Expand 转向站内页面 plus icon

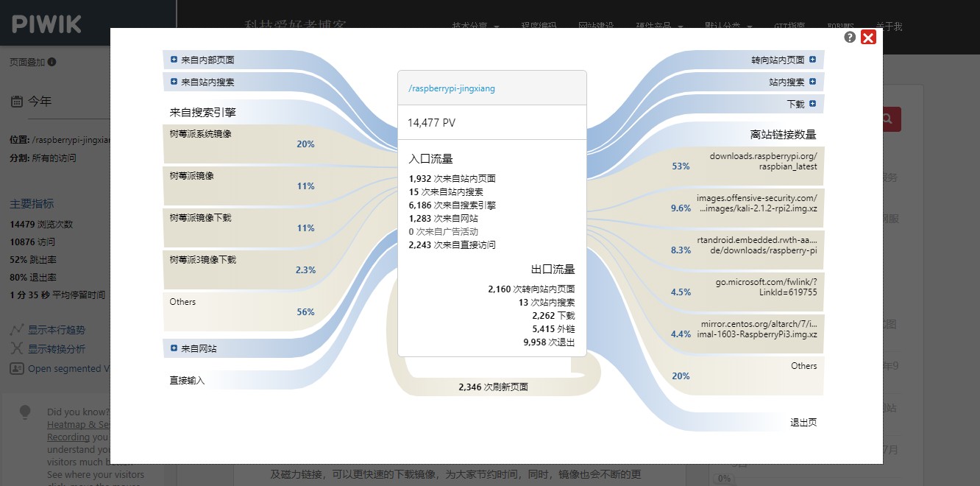click(812, 60)
